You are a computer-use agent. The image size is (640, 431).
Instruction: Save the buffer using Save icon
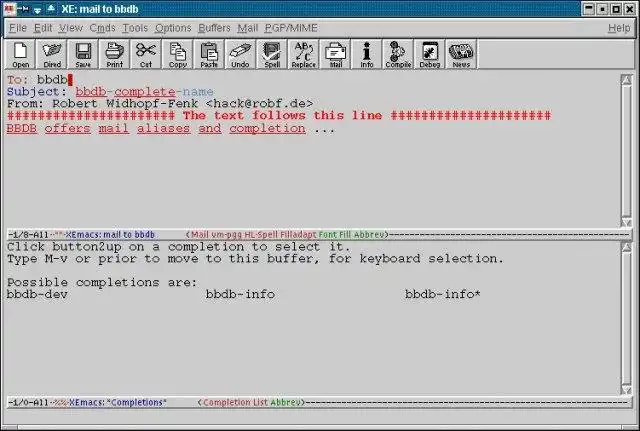(x=83, y=54)
